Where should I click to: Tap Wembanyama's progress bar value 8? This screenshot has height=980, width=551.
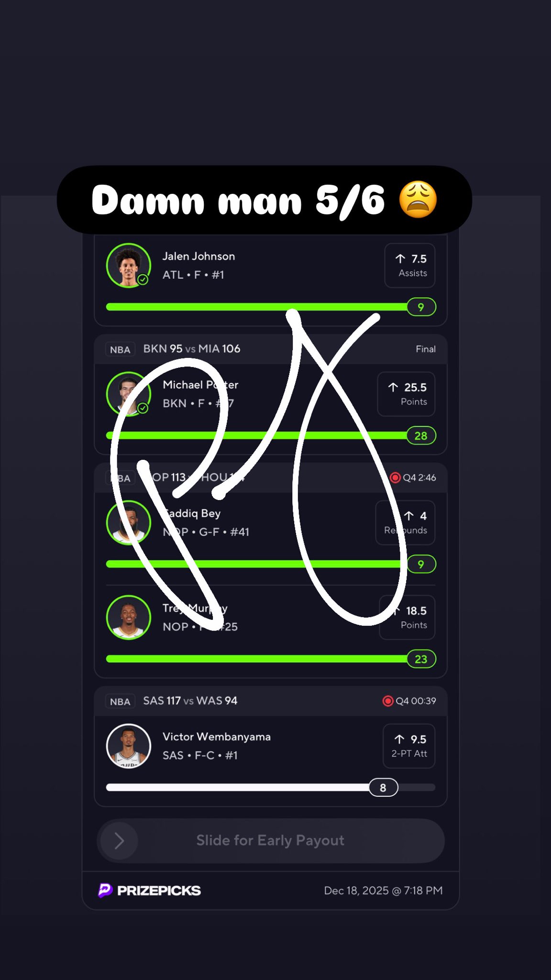click(x=383, y=788)
